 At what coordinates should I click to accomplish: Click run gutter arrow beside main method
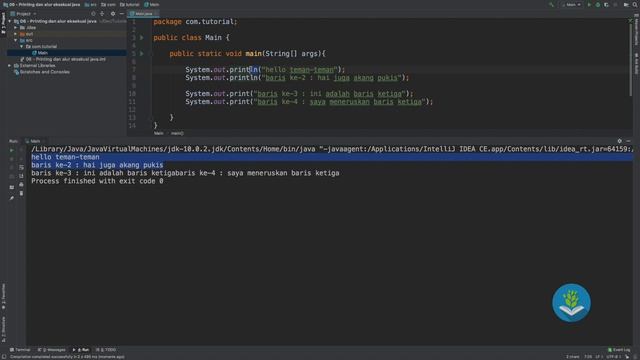click(x=142, y=53)
